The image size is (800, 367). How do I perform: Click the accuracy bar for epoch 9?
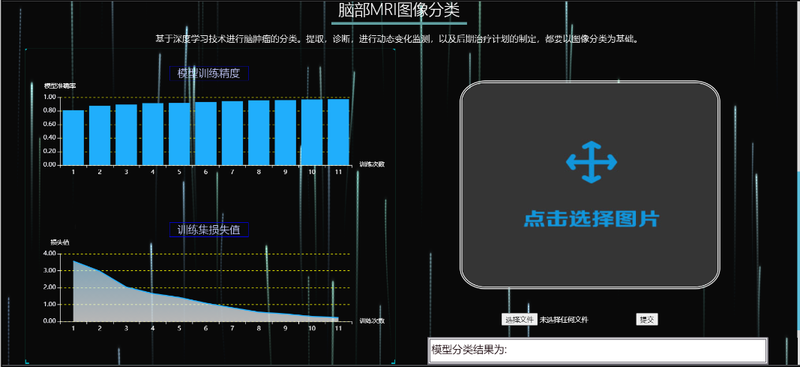(285, 132)
